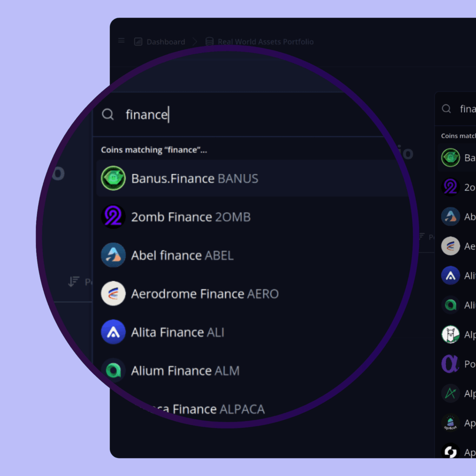Click the Abel finance coin icon
Image resolution: width=476 pixels, height=476 pixels.
pos(113,255)
